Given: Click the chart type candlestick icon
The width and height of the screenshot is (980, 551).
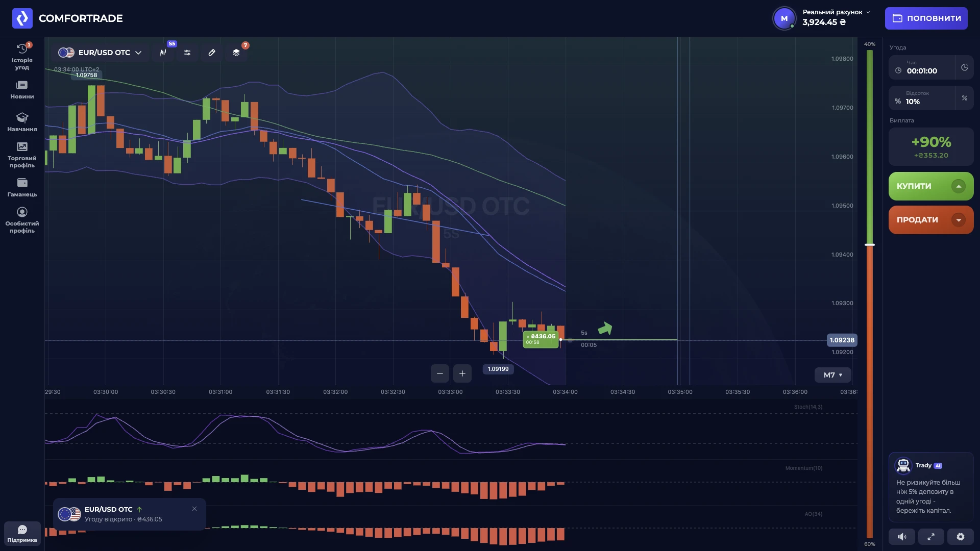Looking at the screenshot, I should click(163, 53).
